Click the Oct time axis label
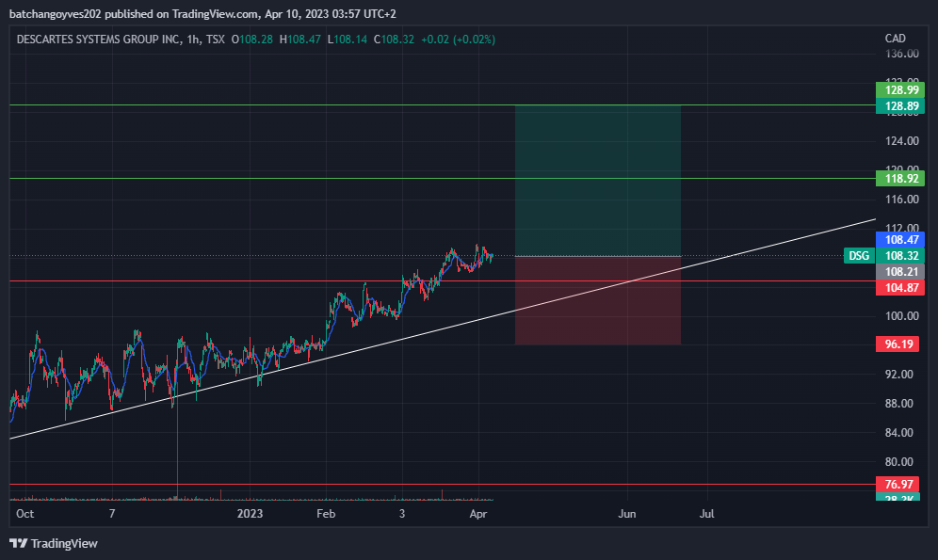 tap(25, 514)
